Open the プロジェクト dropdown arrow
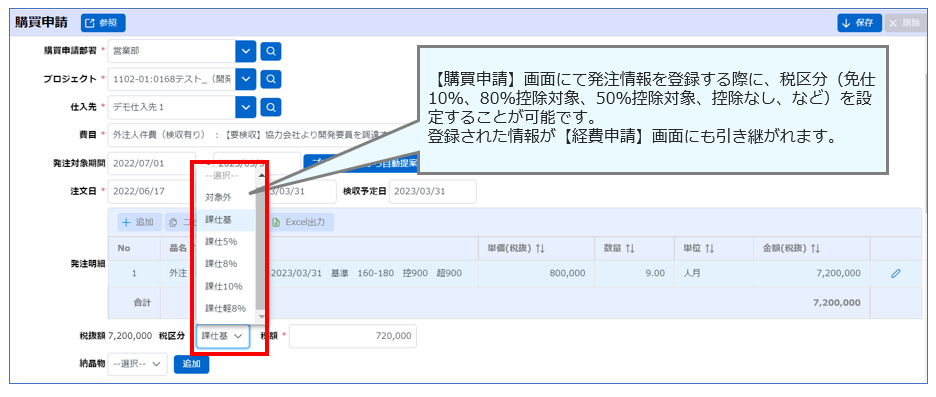Viewport: 936px width, 397px height. [246, 78]
